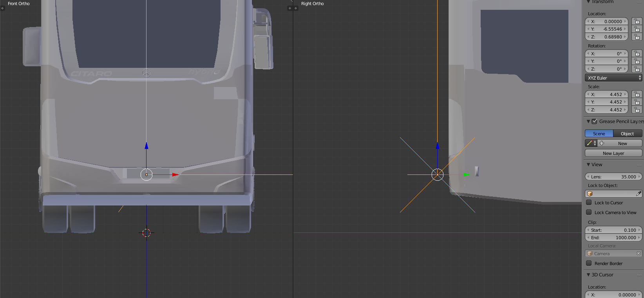Toggle lock icon for Rotation Y
This screenshot has width=644, height=298.
click(x=637, y=61)
